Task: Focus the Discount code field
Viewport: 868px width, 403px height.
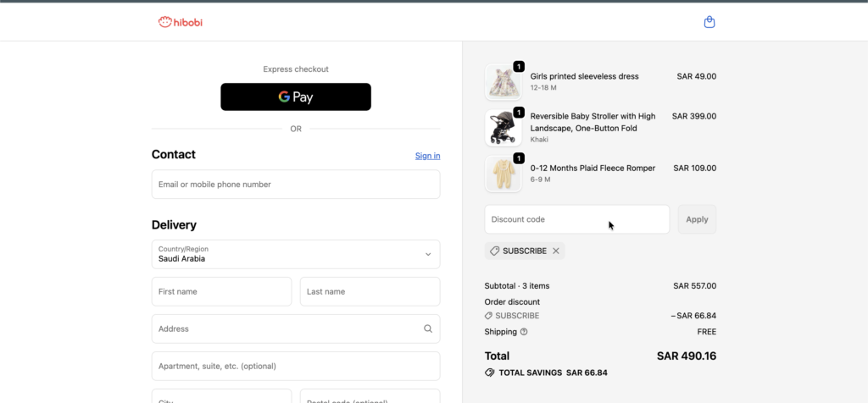Action: click(x=576, y=219)
